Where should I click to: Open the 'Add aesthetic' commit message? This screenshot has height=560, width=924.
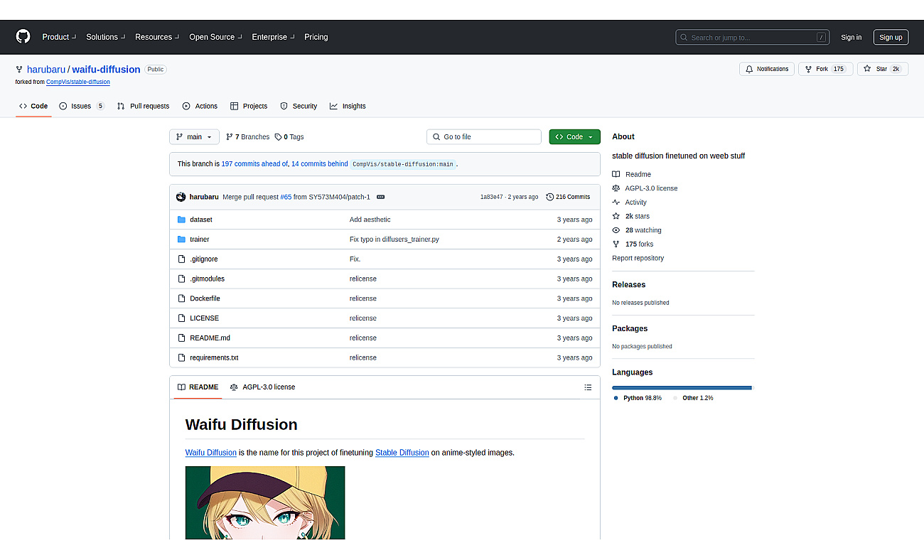(370, 220)
